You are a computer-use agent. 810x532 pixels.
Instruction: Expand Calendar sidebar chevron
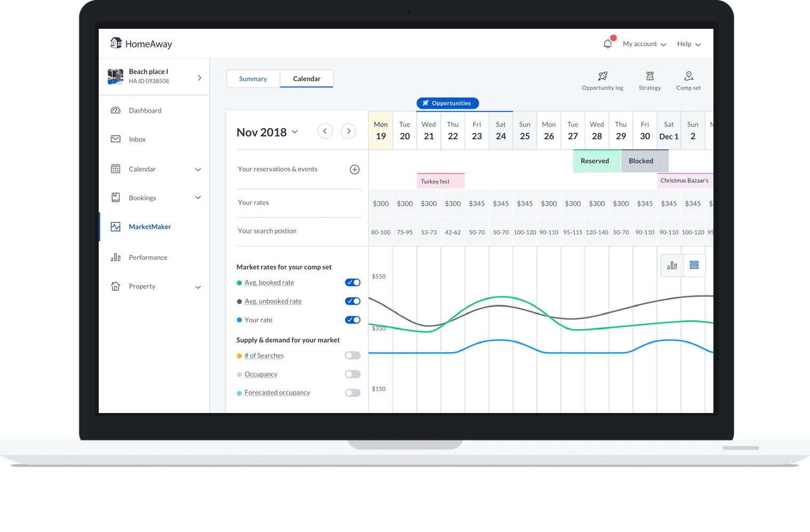click(198, 170)
